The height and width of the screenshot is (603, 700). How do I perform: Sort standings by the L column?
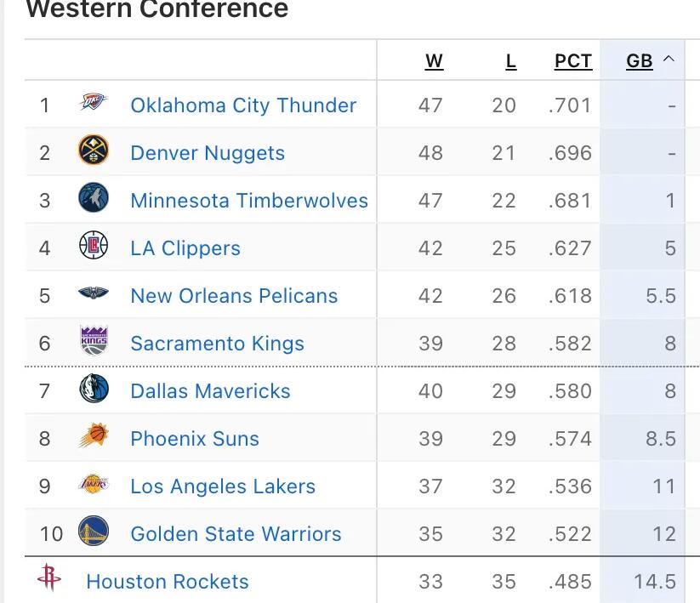pos(510,61)
